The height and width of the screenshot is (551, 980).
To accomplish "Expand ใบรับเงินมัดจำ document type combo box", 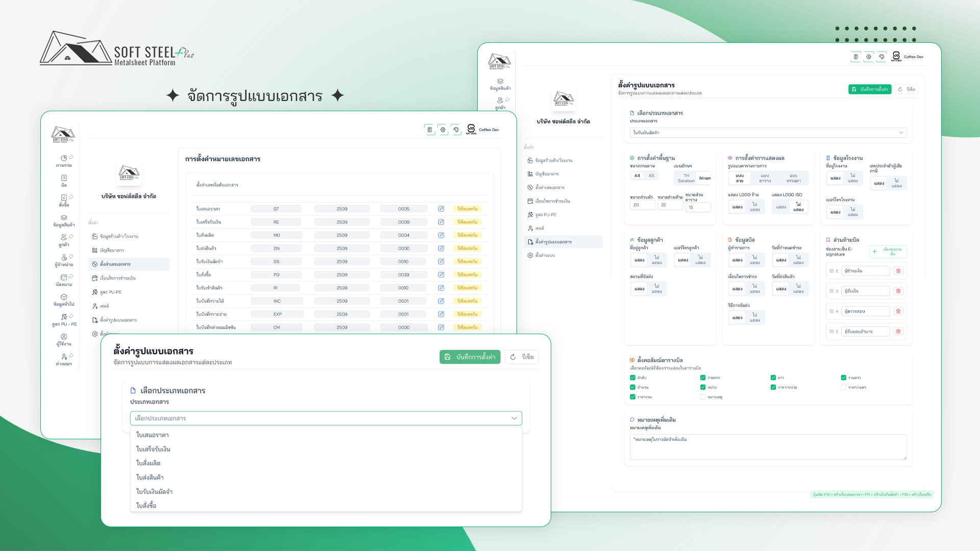I will pyautogui.click(x=768, y=133).
